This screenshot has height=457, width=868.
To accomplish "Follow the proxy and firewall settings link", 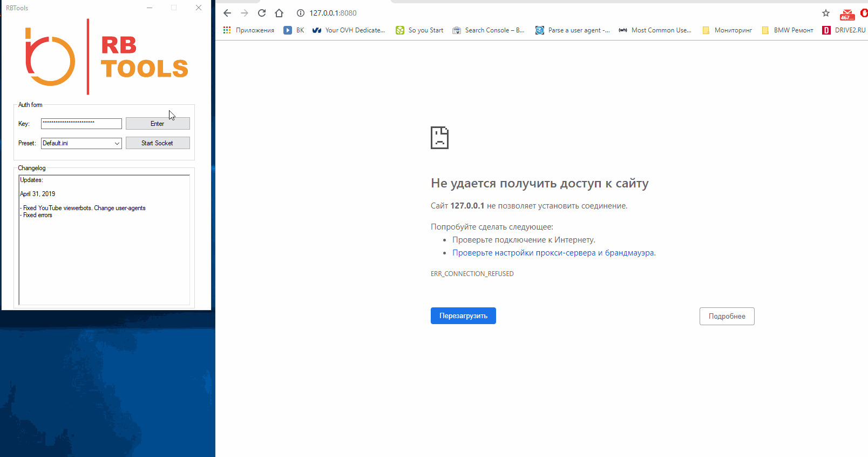I will pyautogui.click(x=554, y=253).
